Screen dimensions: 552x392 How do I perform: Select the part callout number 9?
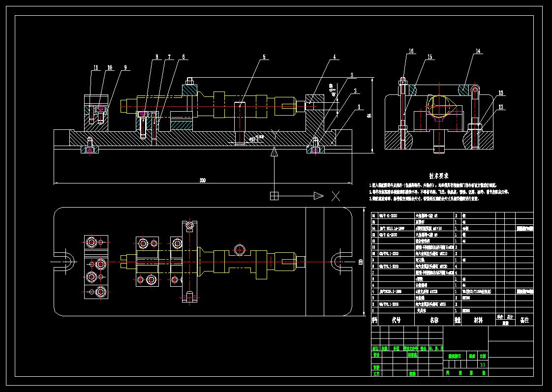[x=125, y=67]
